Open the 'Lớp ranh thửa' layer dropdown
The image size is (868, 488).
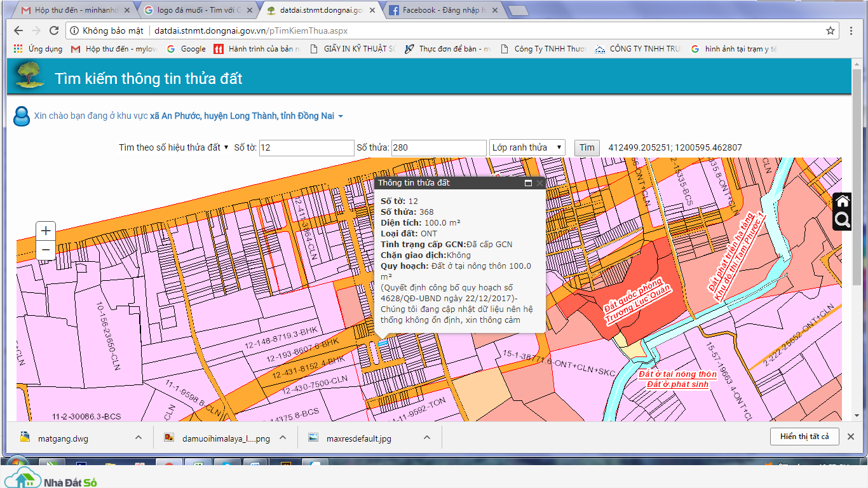(527, 147)
